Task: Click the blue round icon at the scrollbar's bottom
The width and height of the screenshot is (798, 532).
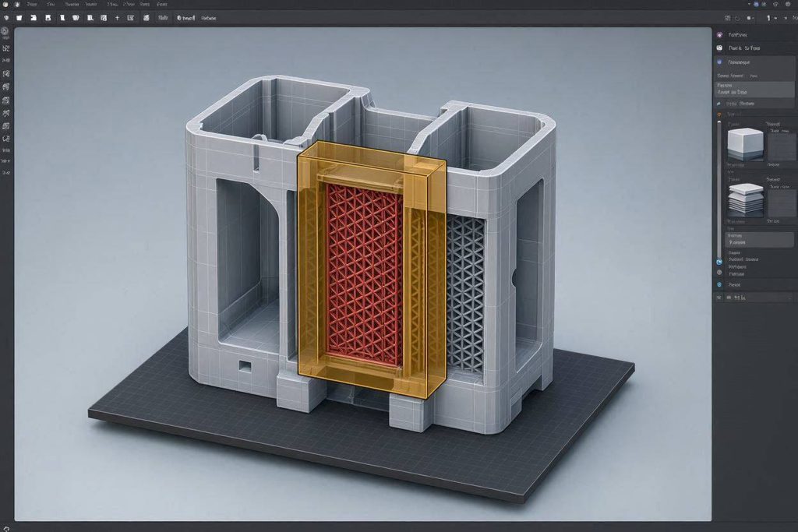Action: [719, 262]
